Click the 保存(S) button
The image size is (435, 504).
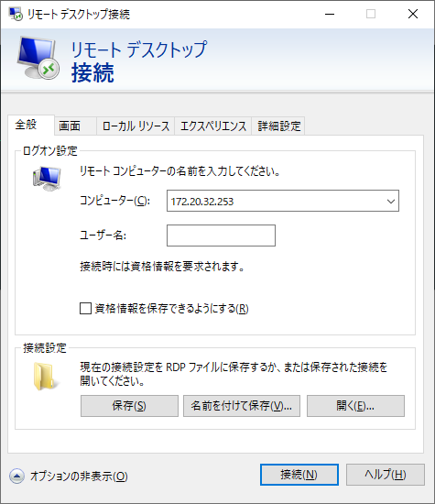129,406
